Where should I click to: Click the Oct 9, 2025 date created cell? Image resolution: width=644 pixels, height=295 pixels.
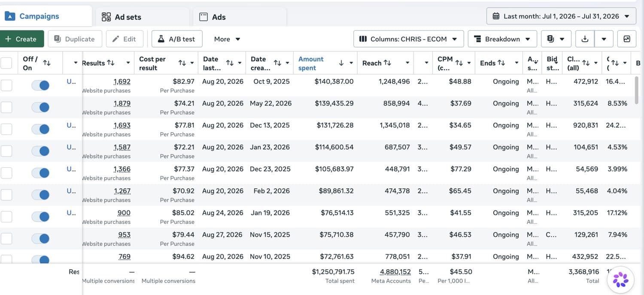point(272,81)
